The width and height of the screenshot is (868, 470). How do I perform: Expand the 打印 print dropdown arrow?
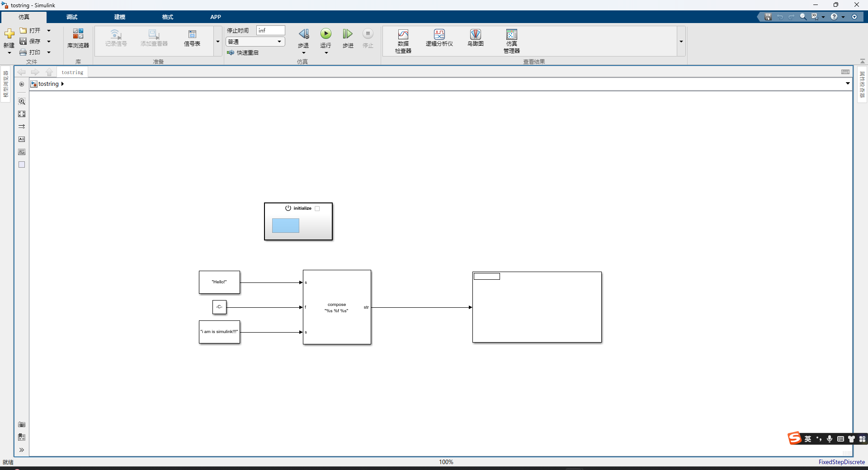coord(49,52)
